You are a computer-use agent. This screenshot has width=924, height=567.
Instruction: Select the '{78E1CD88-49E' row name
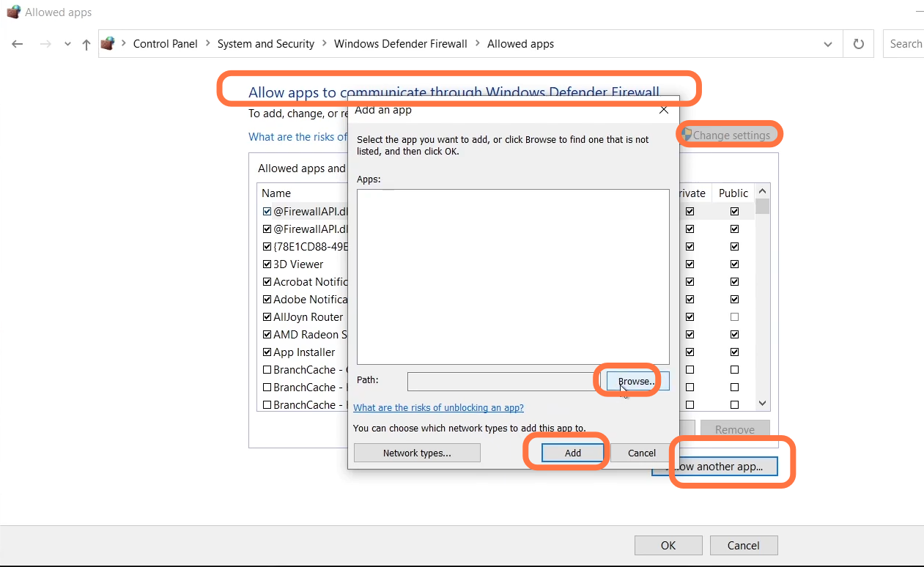(311, 247)
